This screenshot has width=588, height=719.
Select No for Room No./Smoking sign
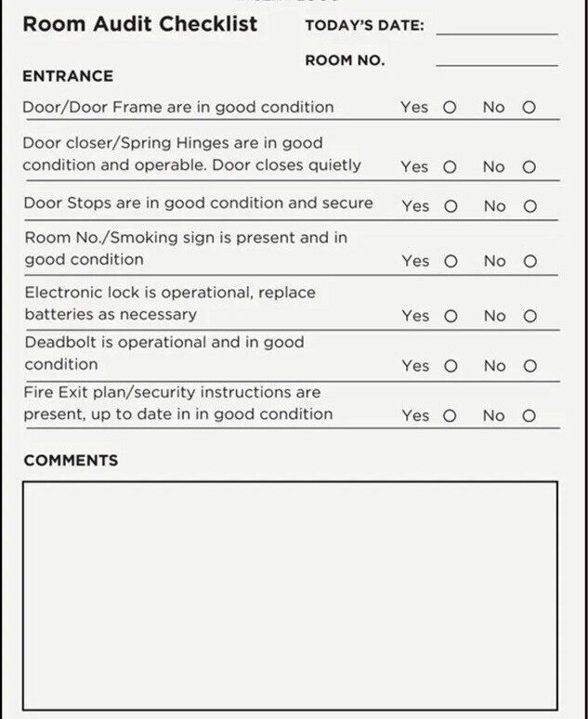pos(529,261)
